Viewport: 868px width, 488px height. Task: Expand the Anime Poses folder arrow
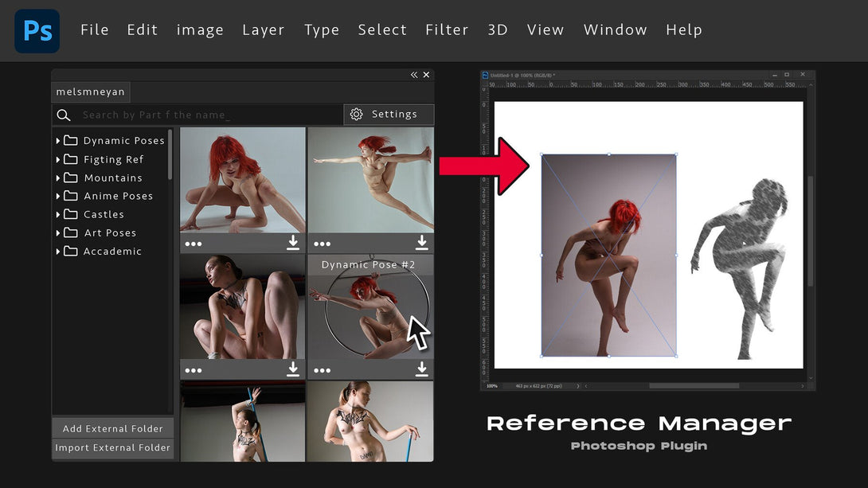tap(57, 196)
